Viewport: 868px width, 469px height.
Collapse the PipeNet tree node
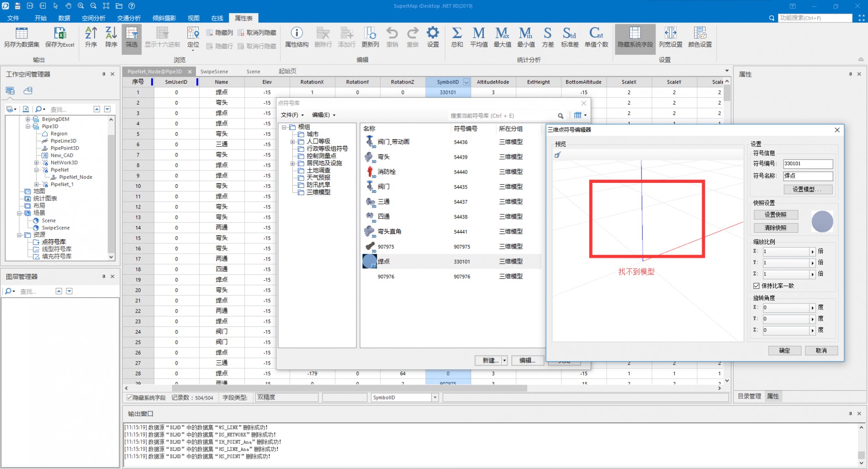click(x=36, y=170)
